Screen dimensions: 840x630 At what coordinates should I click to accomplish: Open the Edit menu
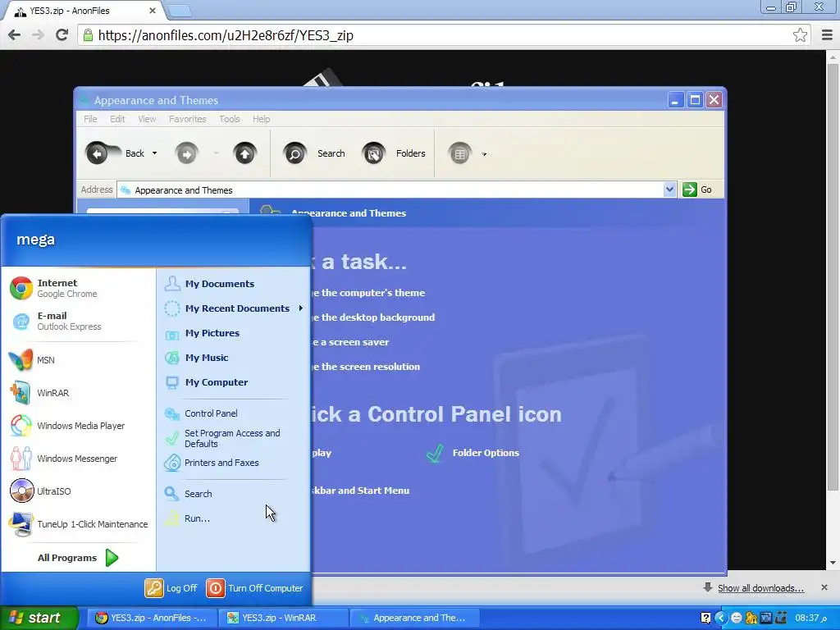pos(117,119)
